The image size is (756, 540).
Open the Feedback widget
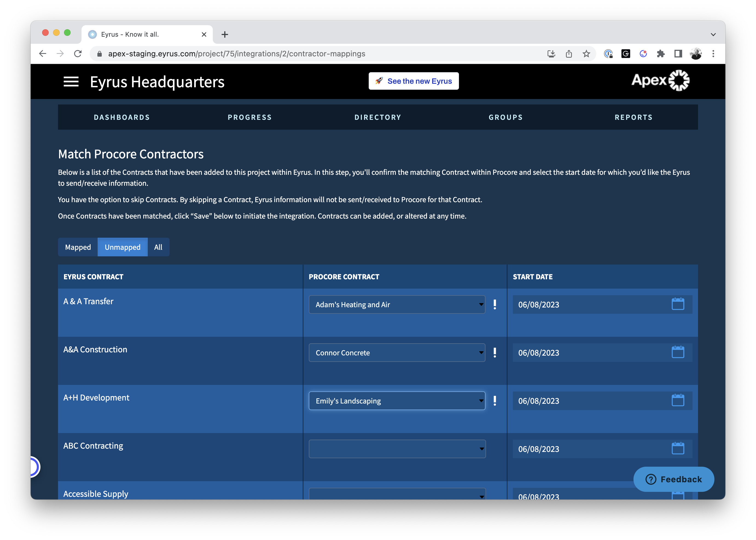tap(674, 479)
